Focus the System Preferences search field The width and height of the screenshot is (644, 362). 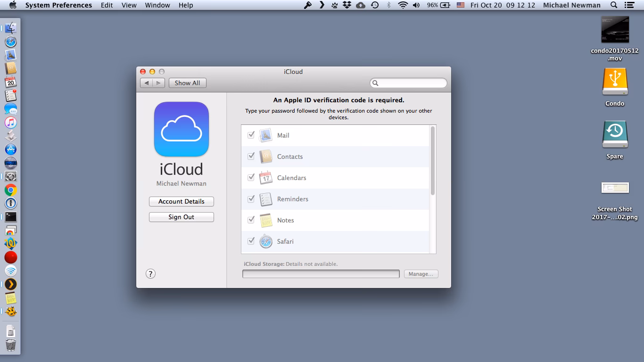click(408, 83)
